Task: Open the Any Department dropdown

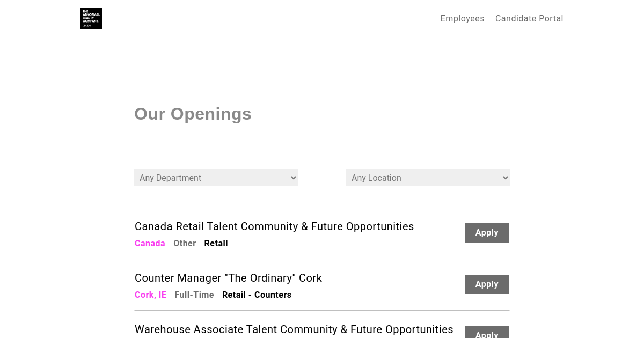Action: click(x=215, y=178)
